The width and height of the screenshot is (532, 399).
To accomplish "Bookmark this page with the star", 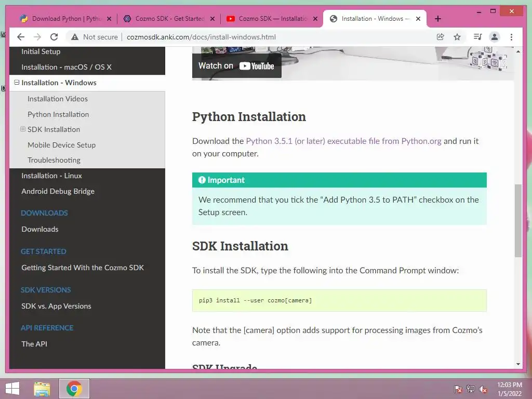I will click(457, 37).
